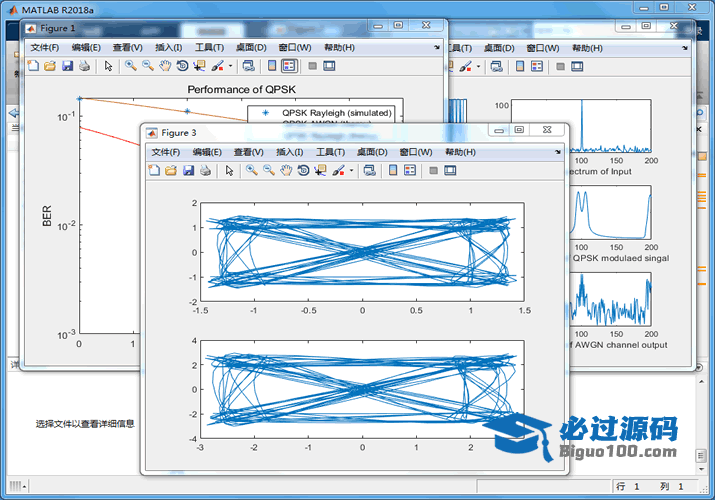Open 查看(V) menu in Figure 3

[x=249, y=152]
